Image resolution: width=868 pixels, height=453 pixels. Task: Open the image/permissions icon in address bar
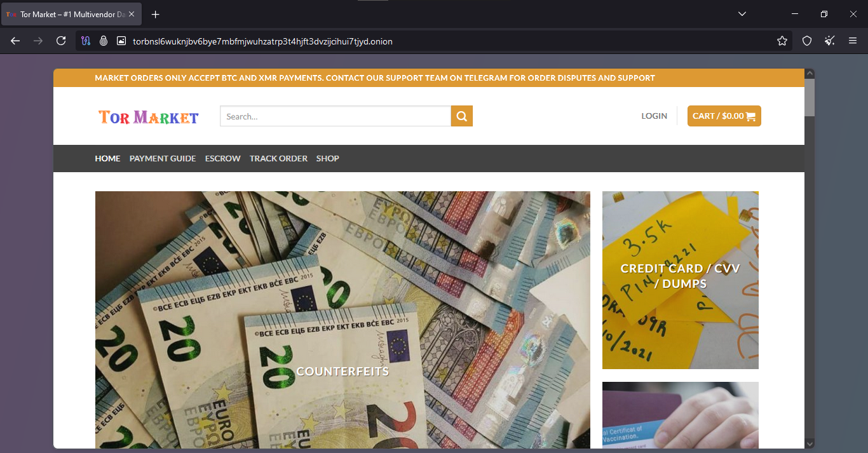pyautogui.click(x=121, y=41)
